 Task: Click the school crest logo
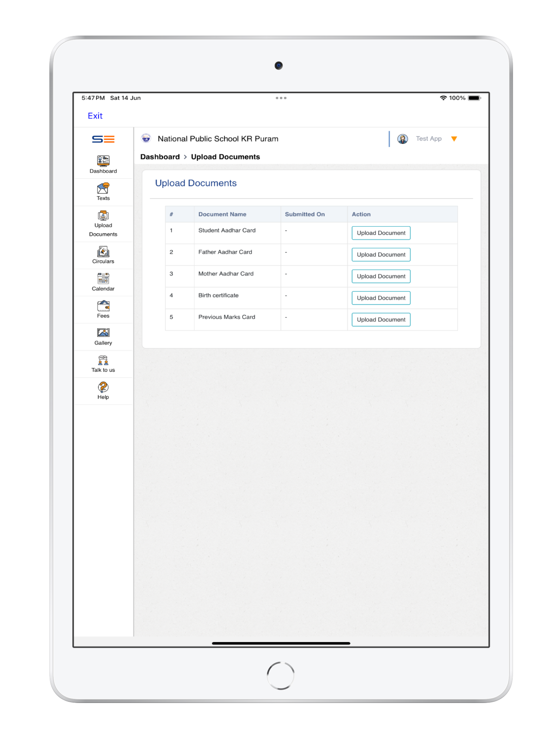click(x=146, y=138)
